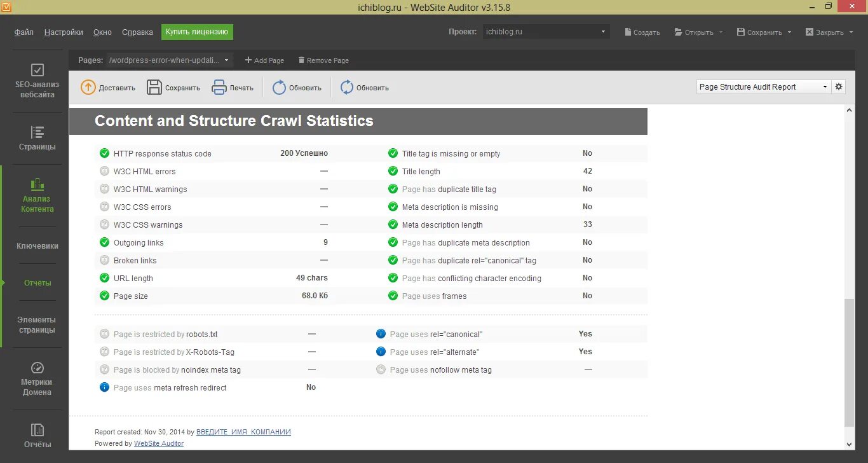Screen dimensions: 868x463
Task: Select Элементы страницы in the sidebar
Action: coord(37,325)
